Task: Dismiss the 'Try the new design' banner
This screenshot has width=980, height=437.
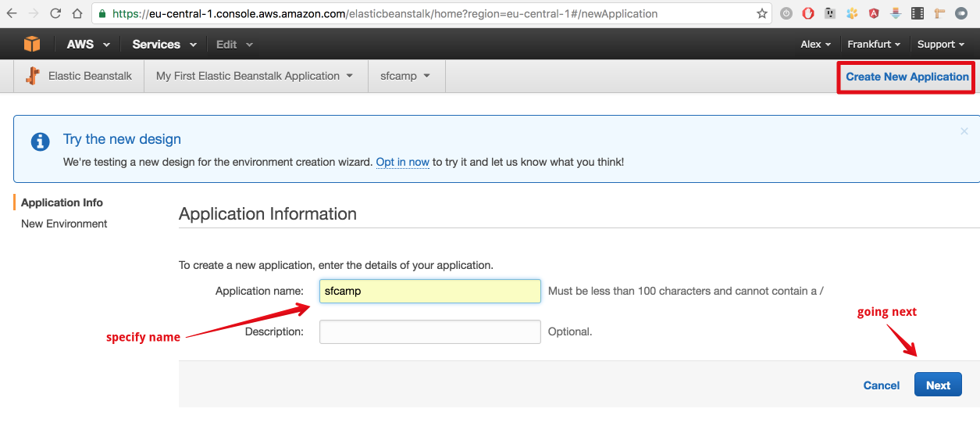Action: pyautogui.click(x=964, y=131)
